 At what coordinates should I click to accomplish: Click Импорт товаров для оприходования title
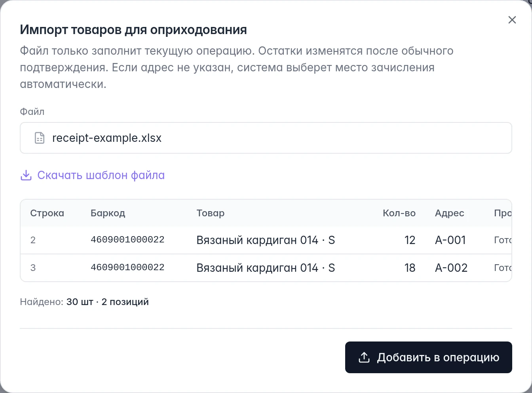coord(133,30)
